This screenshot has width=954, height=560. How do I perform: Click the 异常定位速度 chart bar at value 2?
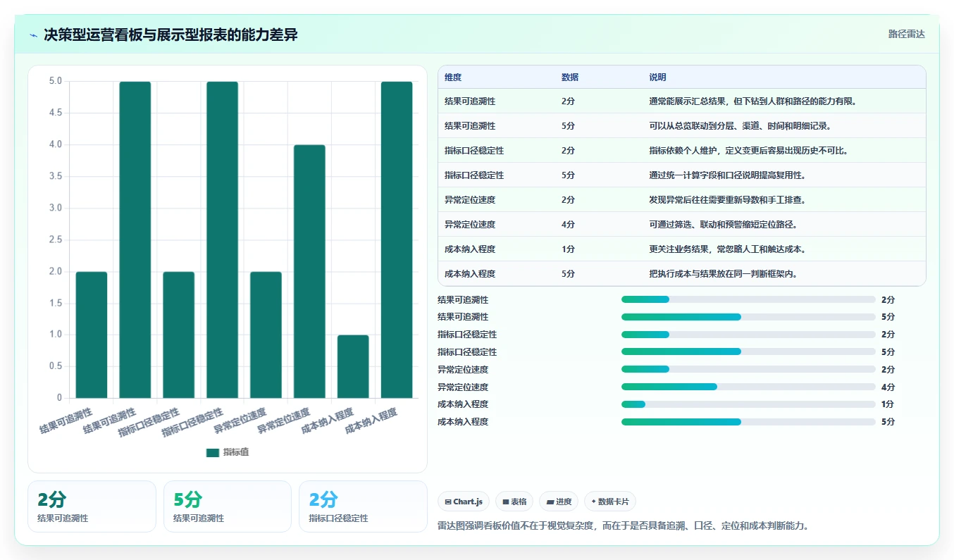coord(266,335)
